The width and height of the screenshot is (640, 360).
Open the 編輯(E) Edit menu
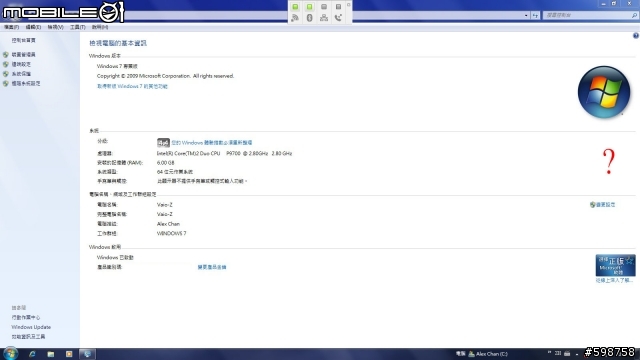(33, 27)
